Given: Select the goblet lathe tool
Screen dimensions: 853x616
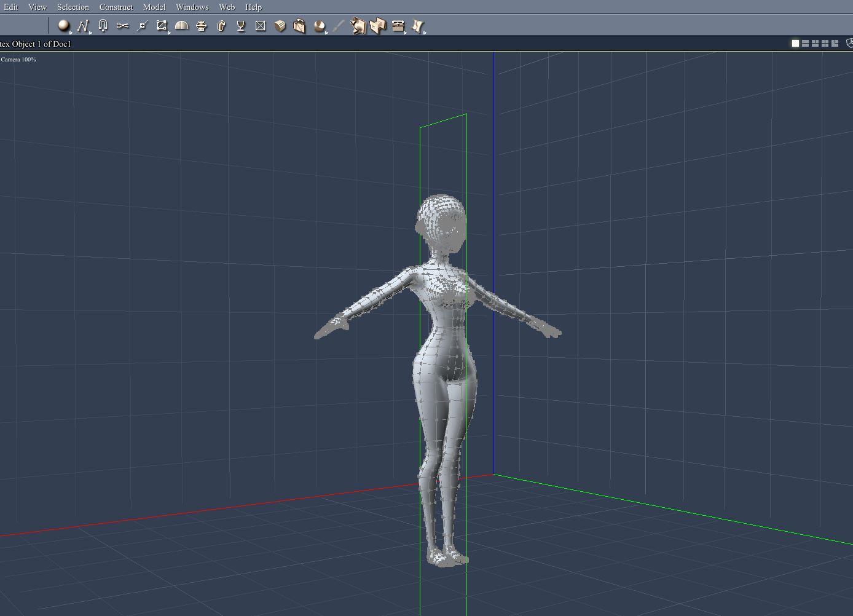Looking at the screenshot, I should 241,26.
